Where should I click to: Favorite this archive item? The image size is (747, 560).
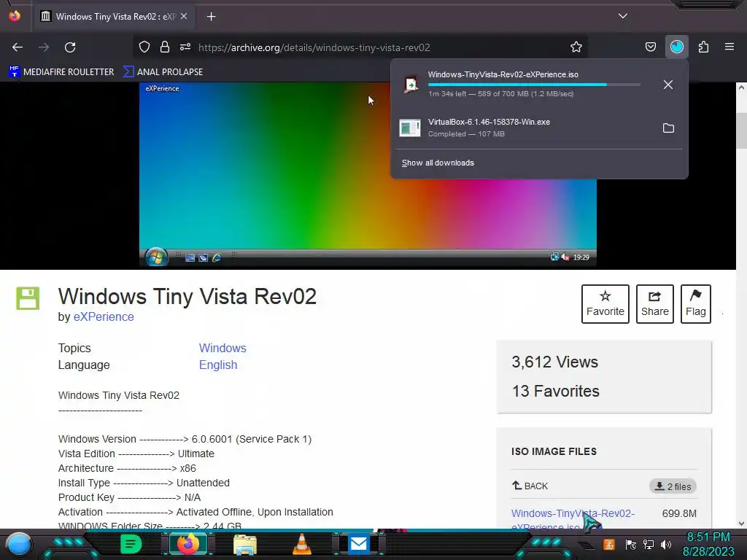(x=605, y=304)
